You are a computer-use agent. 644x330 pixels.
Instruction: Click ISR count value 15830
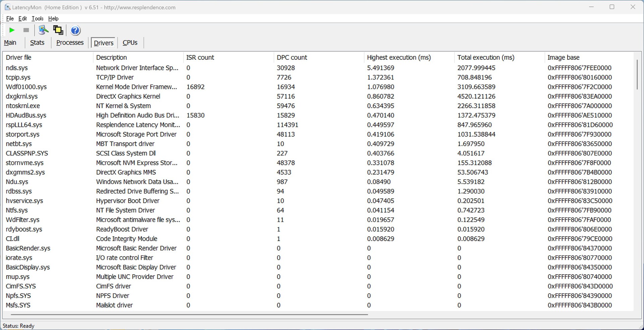pos(196,115)
